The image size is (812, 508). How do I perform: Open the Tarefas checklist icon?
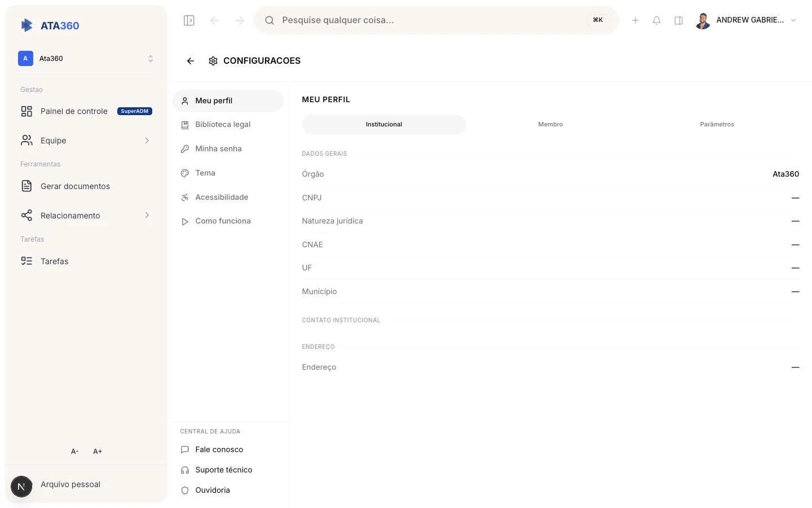[27, 261]
